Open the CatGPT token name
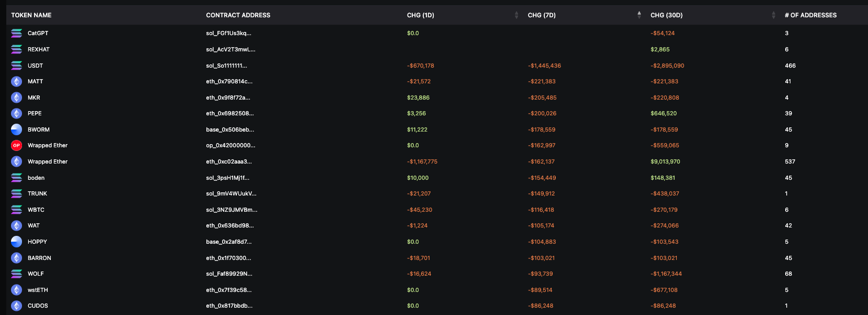This screenshot has height=315, width=868. tap(38, 33)
